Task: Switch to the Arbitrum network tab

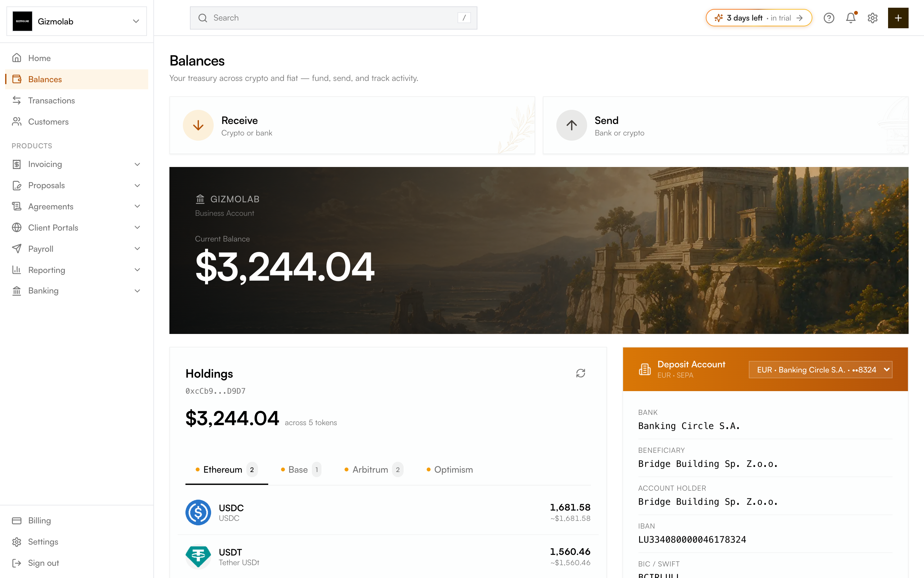Action: pyautogui.click(x=374, y=469)
